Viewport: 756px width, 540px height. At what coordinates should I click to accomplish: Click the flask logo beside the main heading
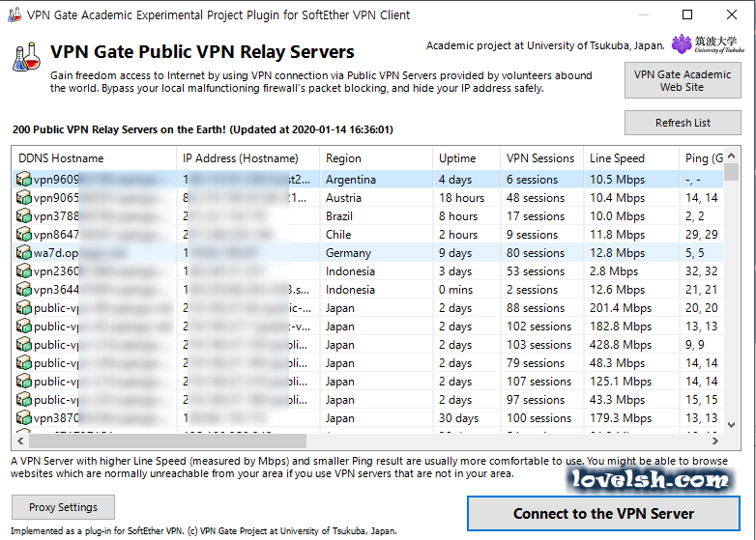(26, 57)
